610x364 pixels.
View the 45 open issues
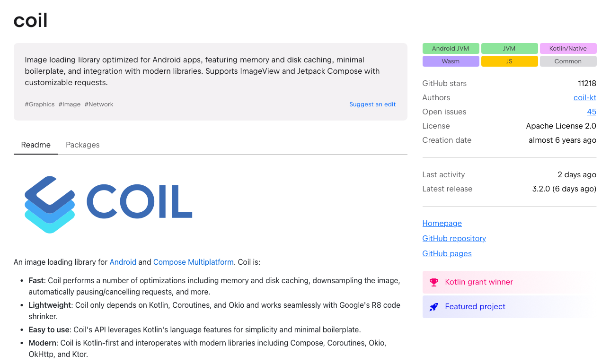coord(592,112)
